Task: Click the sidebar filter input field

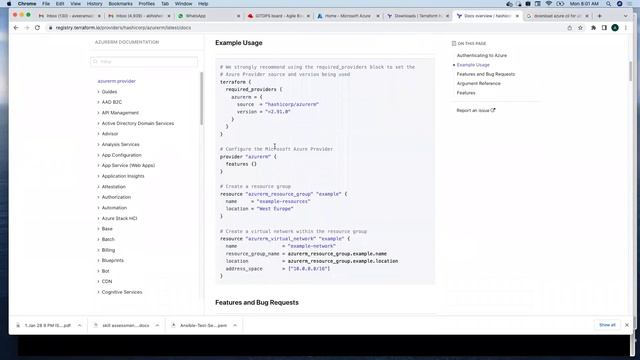Action: pyautogui.click(x=144, y=62)
